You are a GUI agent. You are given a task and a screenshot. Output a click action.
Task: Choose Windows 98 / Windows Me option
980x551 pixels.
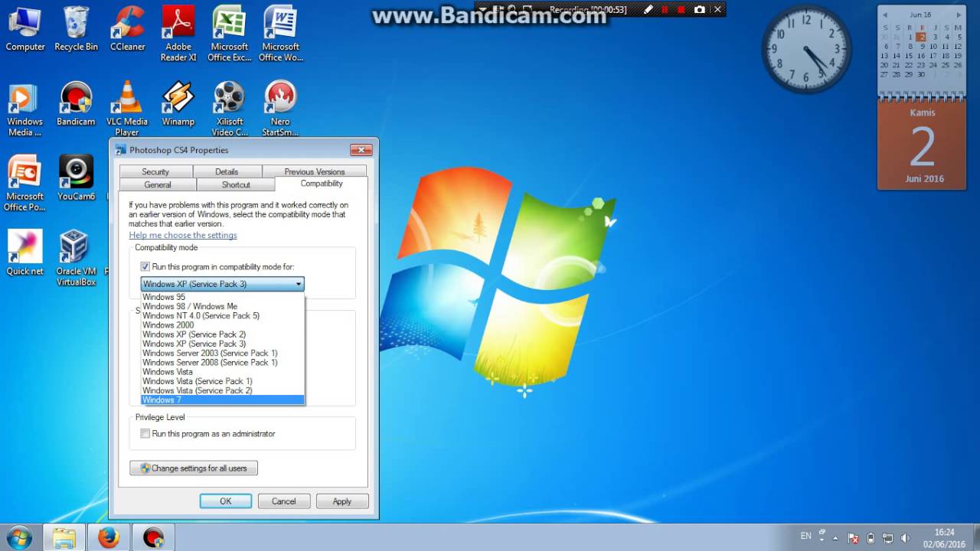click(223, 306)
